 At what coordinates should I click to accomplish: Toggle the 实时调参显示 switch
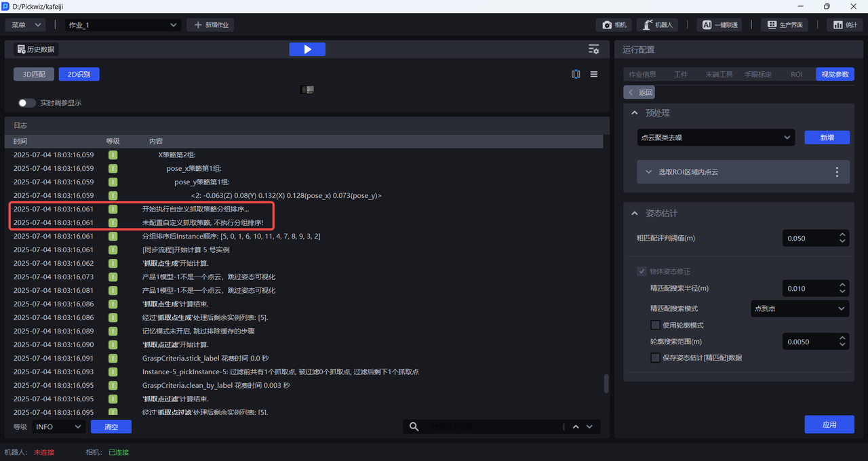[27, 103]
